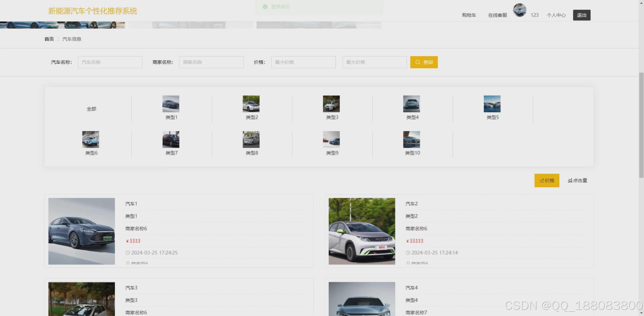This screenshot has height=316, width=644.
Task: Focus the 商家名称 search input field
Action: pos(211,62)
